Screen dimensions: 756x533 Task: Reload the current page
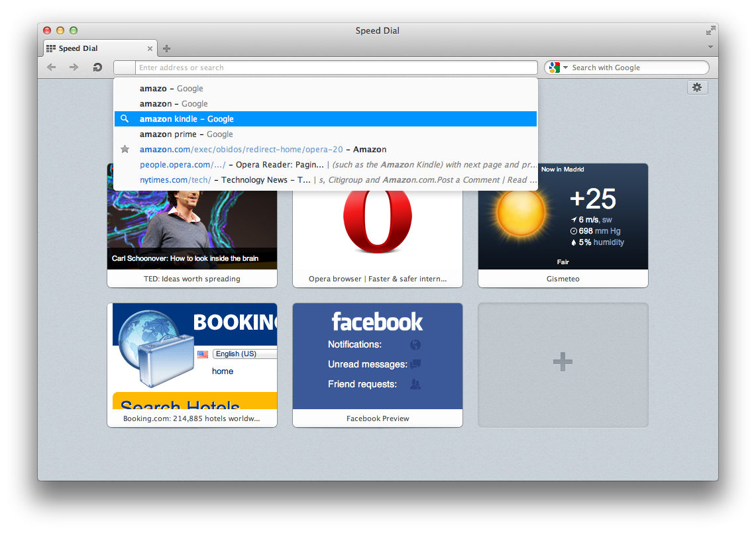pyautogui.click(x=97, y=67)
